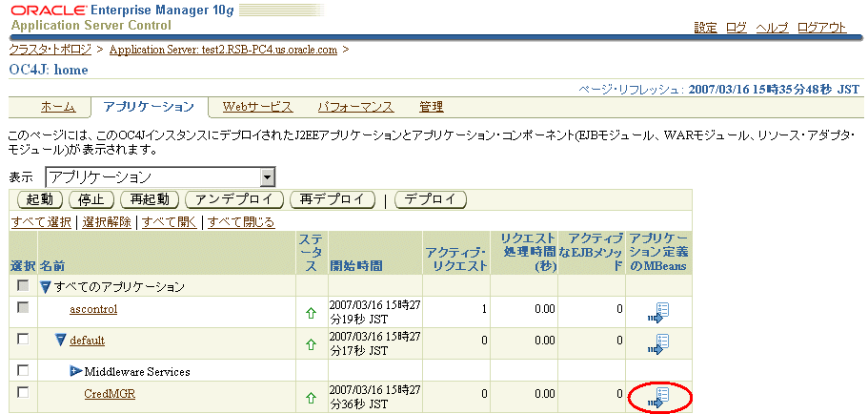The height and width of the screenshot is (414, 868).
Task: Collapse the default application node
Action: pos(61,340)
